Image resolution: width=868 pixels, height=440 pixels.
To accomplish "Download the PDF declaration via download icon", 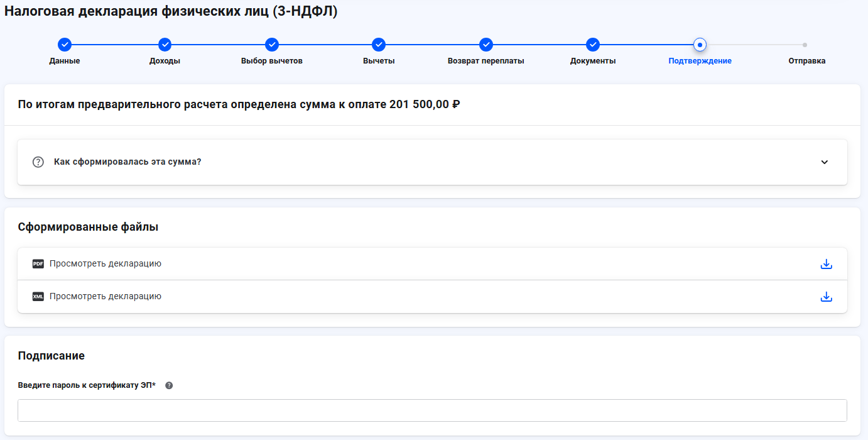I will coord(826,263).
